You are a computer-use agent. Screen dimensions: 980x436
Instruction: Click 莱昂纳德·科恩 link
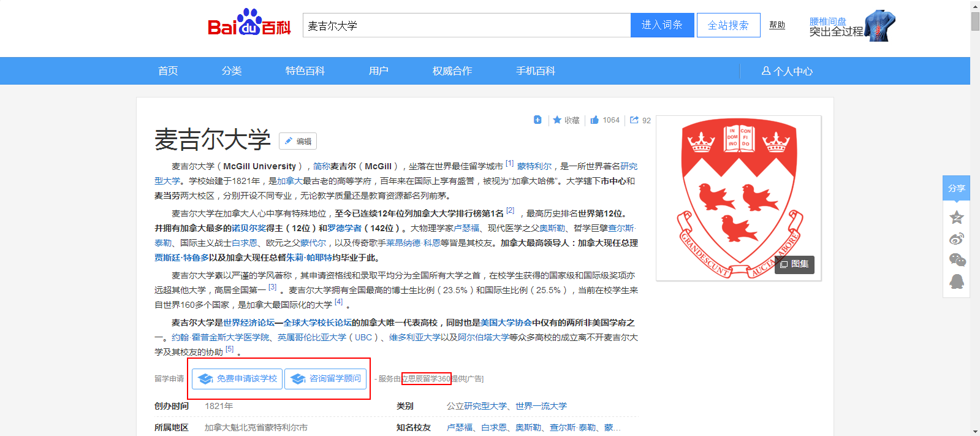(413, 243)
